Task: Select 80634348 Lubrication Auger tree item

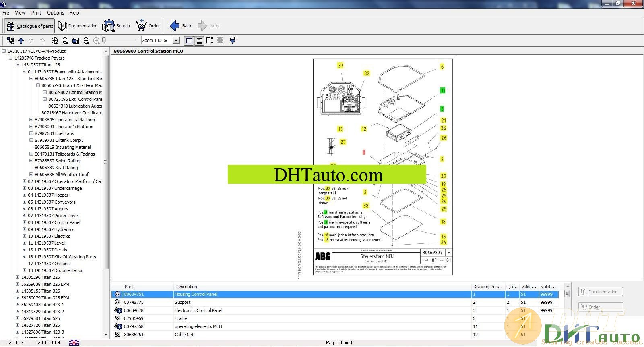Action: (x=75, y=106)
